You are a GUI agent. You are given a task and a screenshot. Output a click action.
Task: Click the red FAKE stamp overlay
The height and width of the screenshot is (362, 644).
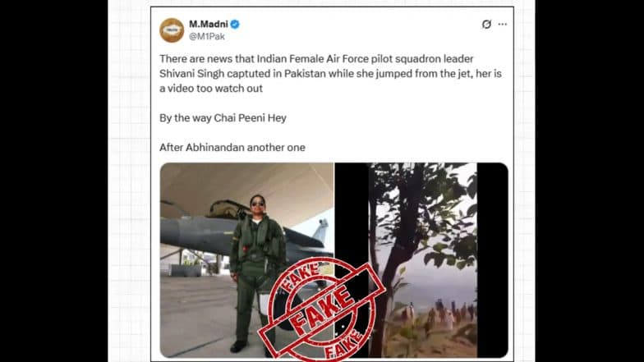[x=322, y=310]
